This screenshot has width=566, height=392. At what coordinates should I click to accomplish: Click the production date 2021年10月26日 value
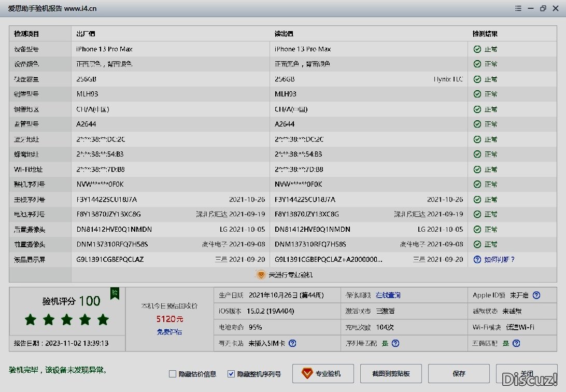[x=286, y=295]
